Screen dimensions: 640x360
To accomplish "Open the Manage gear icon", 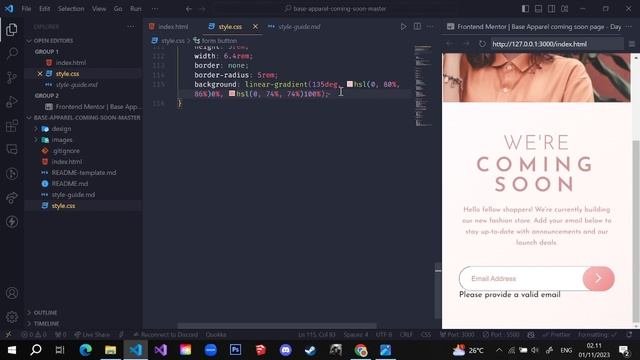I will click(12, 317).
